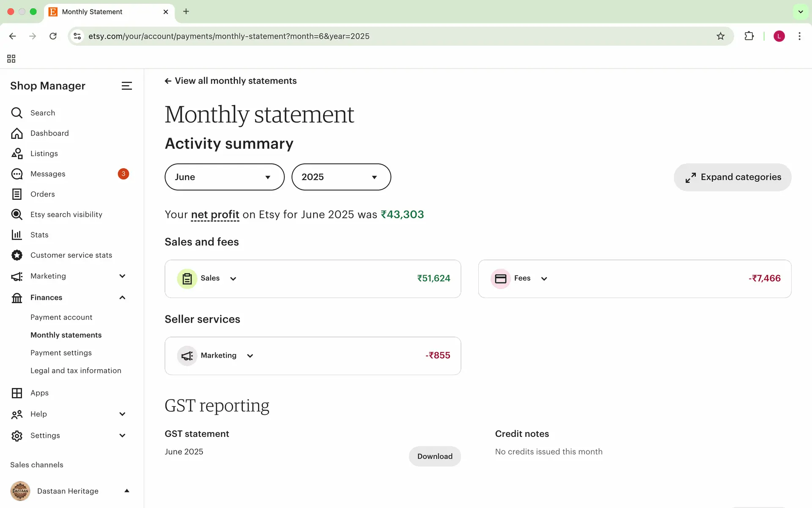Expand the Fees card chevron
Viewport: 812px width, 508px height.
(544, 279)
